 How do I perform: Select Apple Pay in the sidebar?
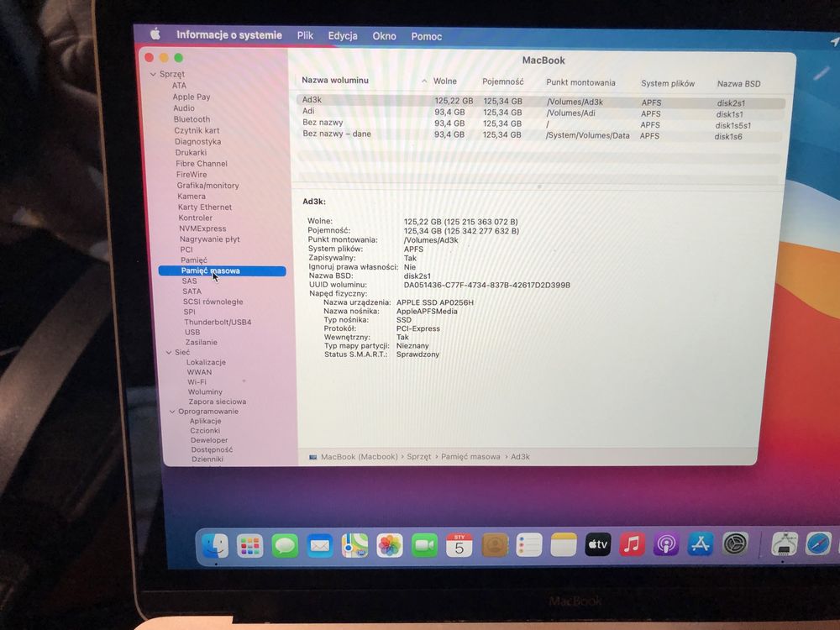pyautogui.click(x=192, y=97)
